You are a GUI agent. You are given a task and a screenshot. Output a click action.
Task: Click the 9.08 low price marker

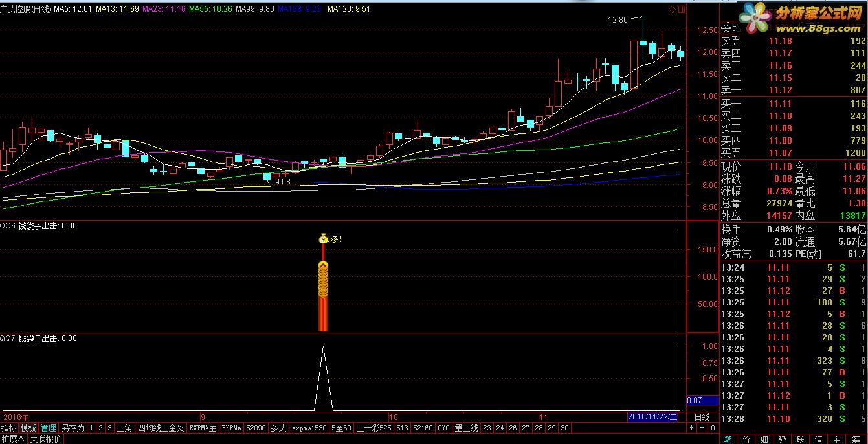(282, 182)
